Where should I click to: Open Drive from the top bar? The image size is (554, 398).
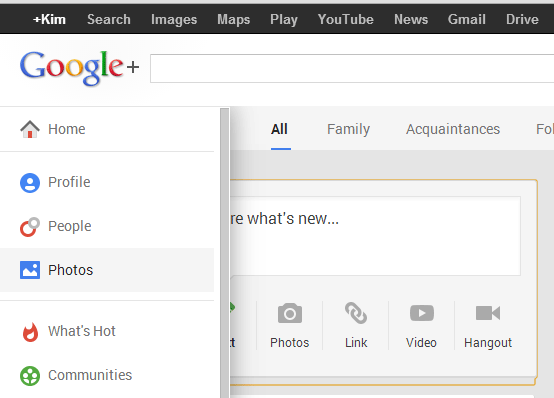tap(522, 19)
